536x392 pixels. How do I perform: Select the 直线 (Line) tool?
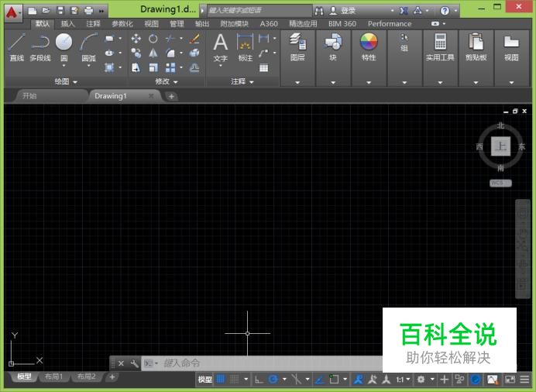click(x=16, y=43)
